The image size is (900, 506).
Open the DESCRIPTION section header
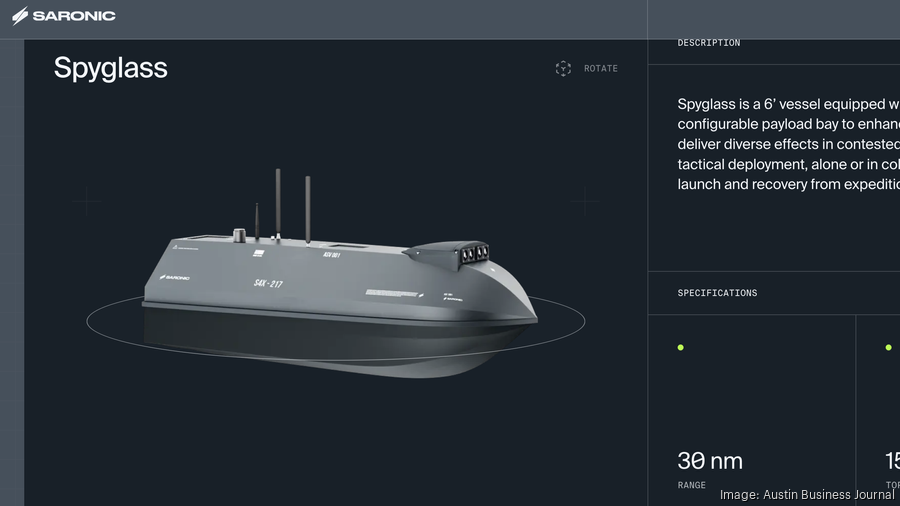709,43
